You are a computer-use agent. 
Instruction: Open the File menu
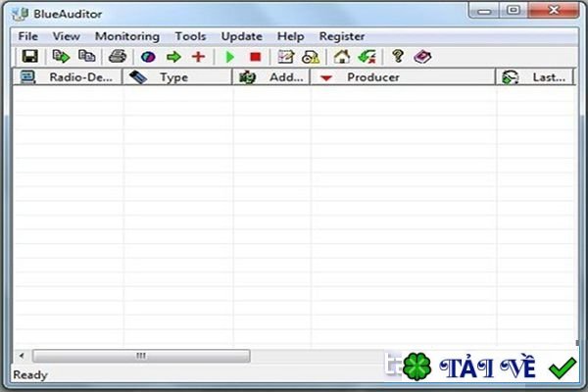pyautogui.click(x=28, y=36)
